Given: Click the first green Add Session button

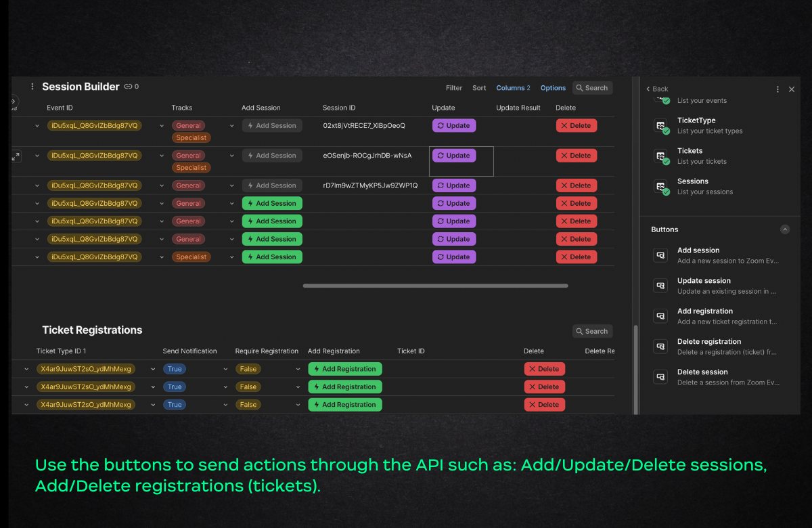Looking at the screenshot, I should (x=272, y=203).
